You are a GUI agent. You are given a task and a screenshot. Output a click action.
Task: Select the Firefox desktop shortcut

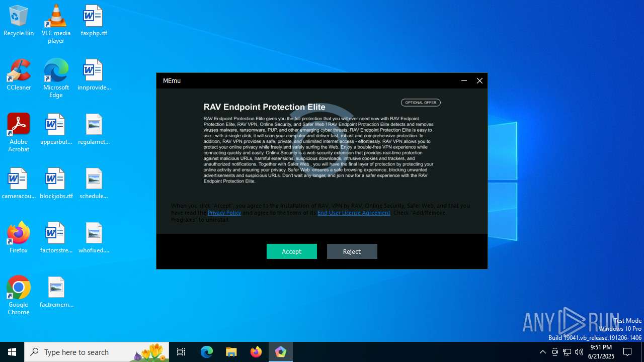point(19,238)
